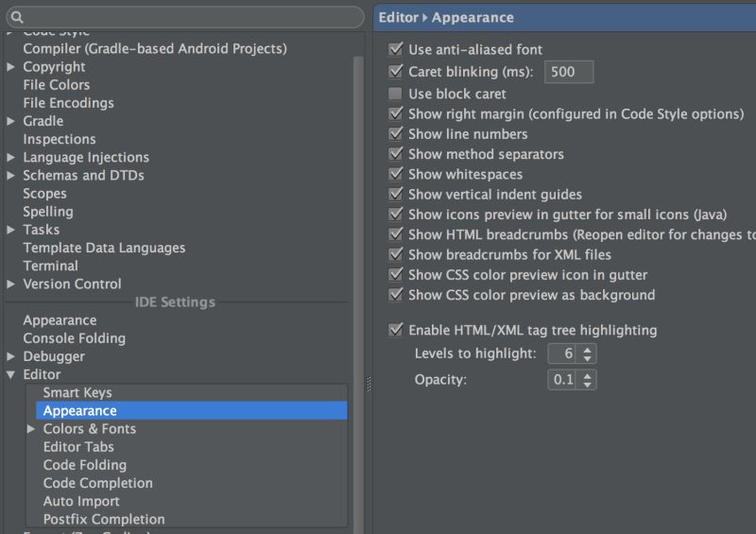Click the settings tree vertical scrollbar

pos(358,294)
